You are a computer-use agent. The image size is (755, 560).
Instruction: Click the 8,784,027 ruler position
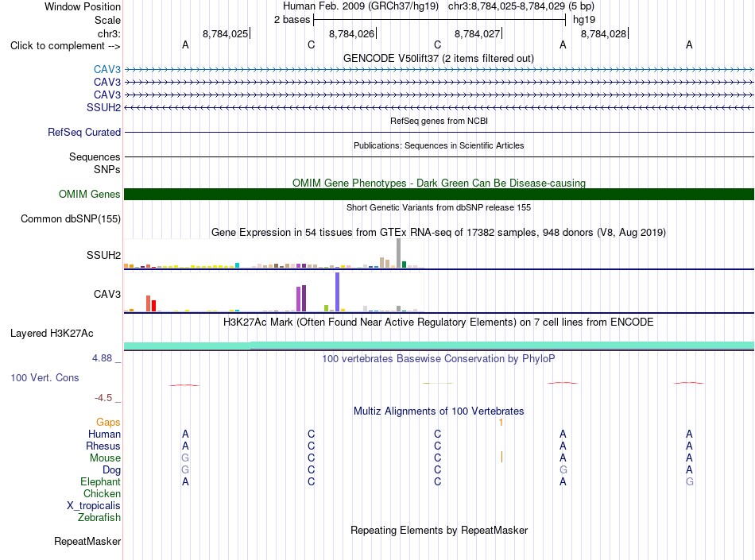coord(477,33)
